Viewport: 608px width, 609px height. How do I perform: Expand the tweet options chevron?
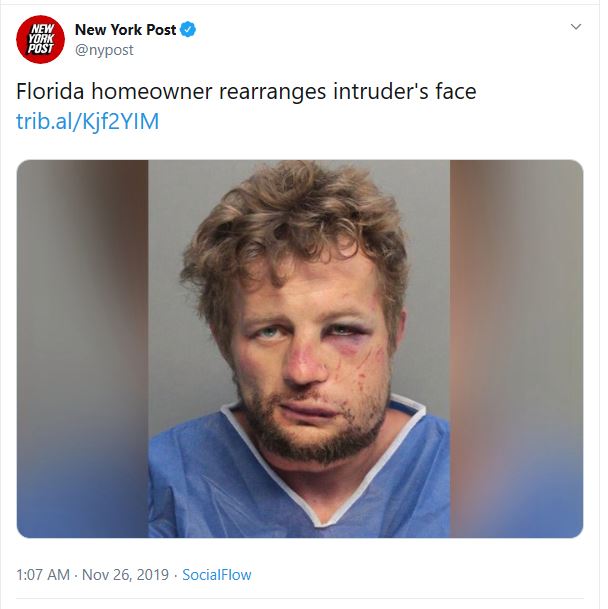[576, 26]
